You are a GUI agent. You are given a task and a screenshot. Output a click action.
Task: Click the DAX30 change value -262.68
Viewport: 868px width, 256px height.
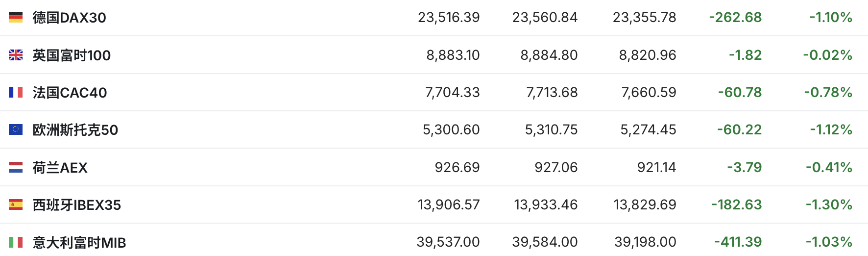click(x=735, y=18)
